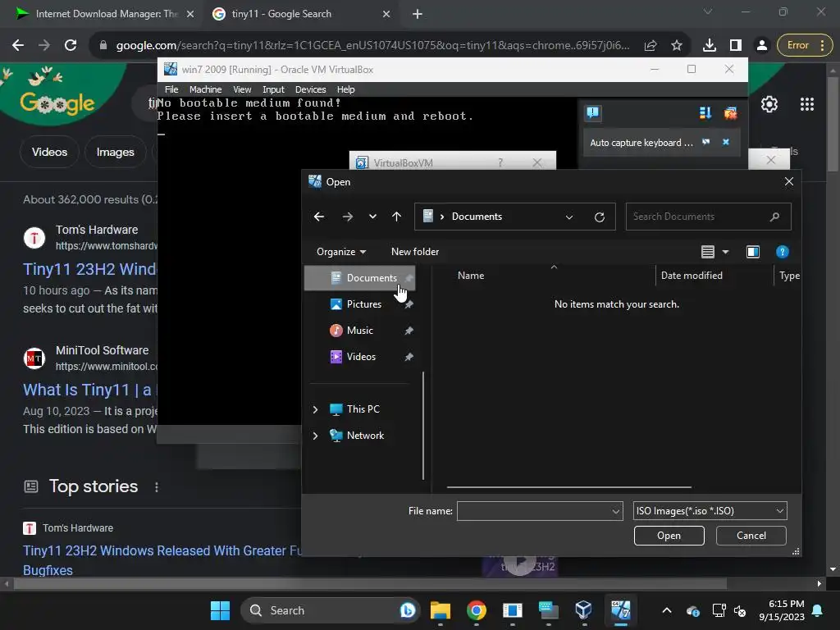
Task: Click the page horizontal scrollbar
Action: [370, 583]
